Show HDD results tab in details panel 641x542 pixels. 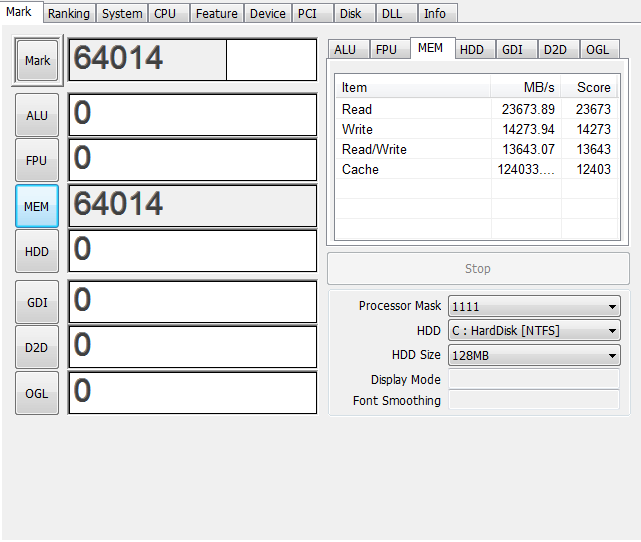point(475,49)
